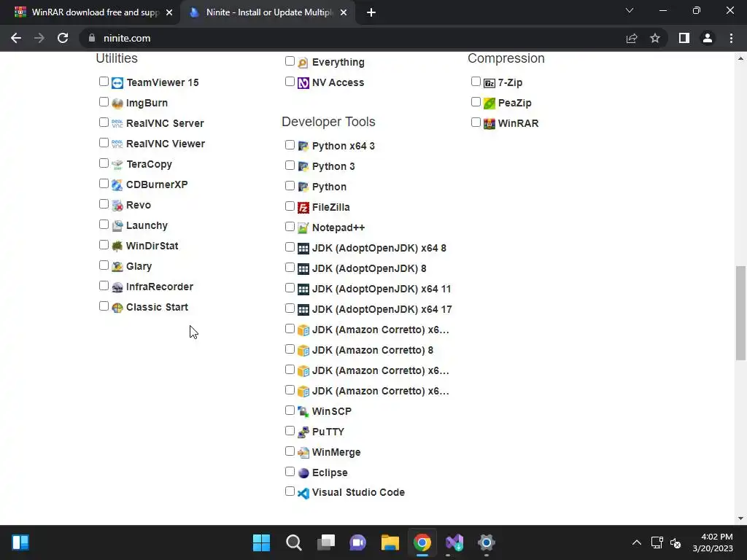Close the WinRAR download tab

[x=169, y=13]
